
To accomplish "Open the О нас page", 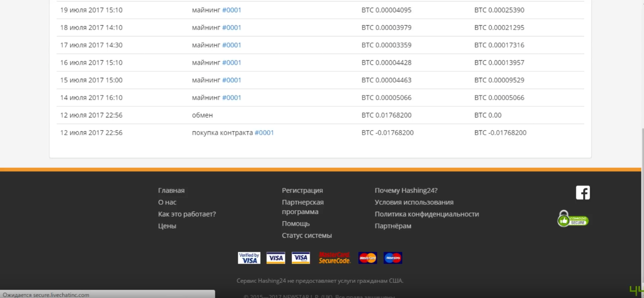I will tap(167, 202).
